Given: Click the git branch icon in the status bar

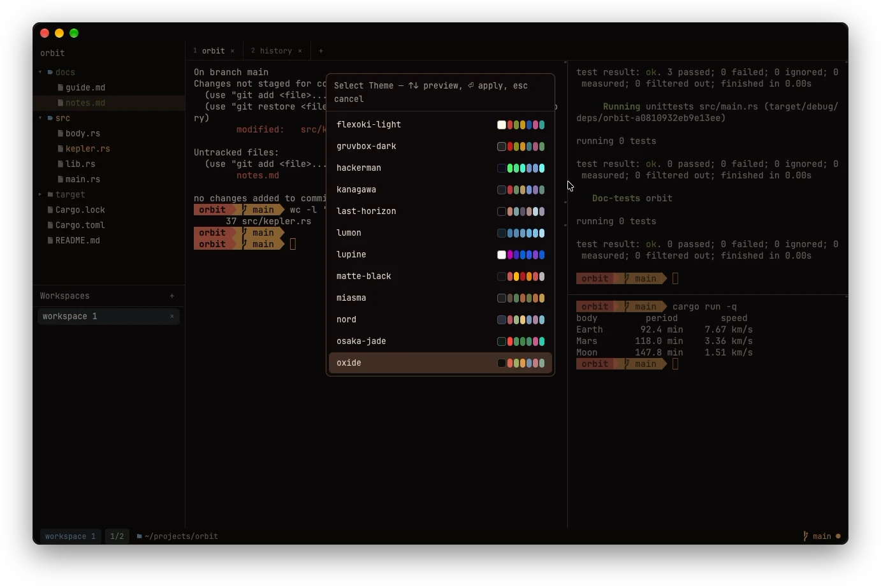Looking at the screenshot, I should pos(806,536).
